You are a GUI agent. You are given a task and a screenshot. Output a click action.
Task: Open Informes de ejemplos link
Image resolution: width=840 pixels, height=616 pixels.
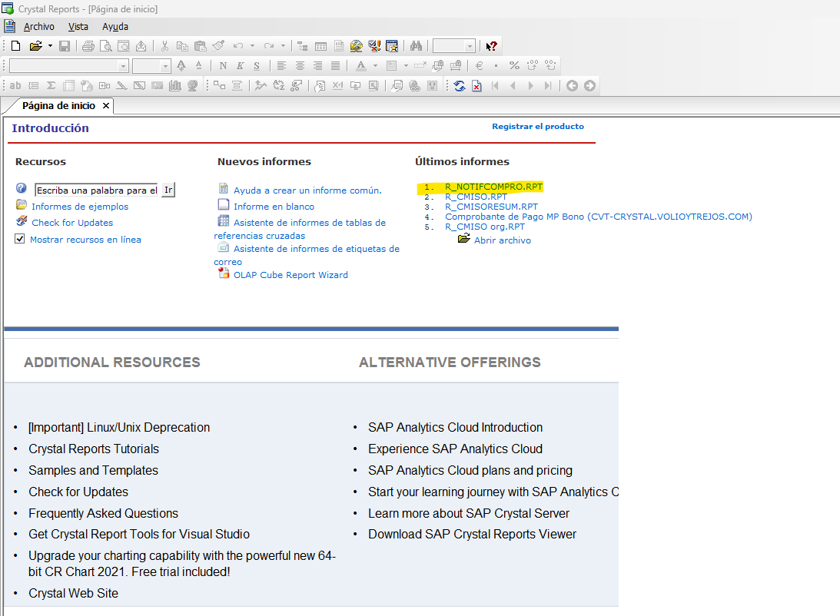click(80, 207)
